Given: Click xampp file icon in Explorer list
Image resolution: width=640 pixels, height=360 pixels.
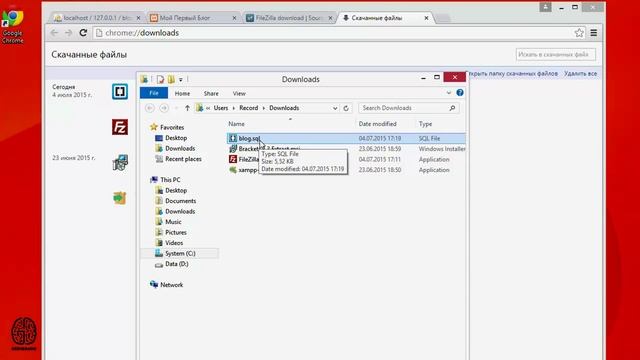Looking at the screenshot, I should (x=233, y=170).
